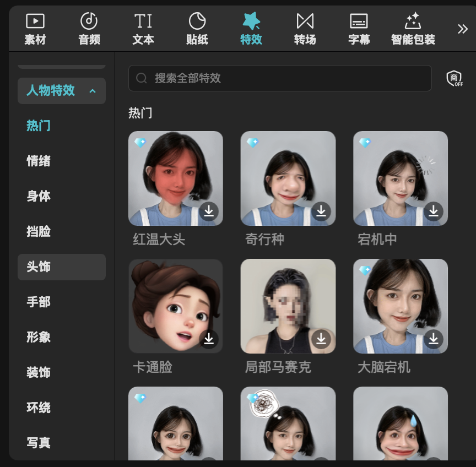This screenshot has width=476, height=467.
Task: Focus the 搜索全部特效 search field
Action: 280,78
